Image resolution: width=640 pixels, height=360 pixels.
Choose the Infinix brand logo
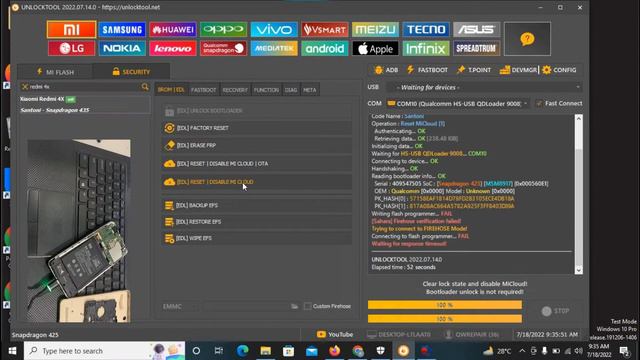(x=426, y=48)
